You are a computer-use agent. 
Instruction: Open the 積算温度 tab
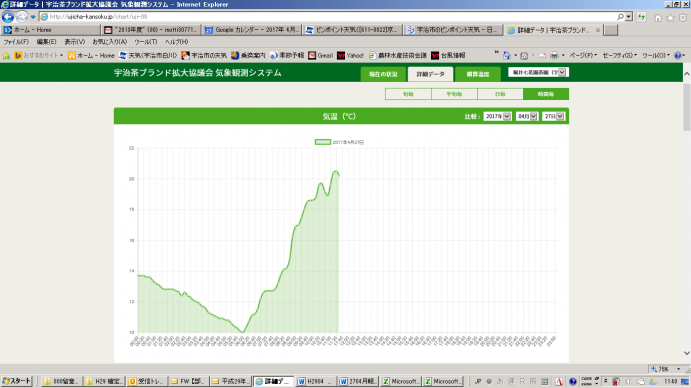pos(478,74)
